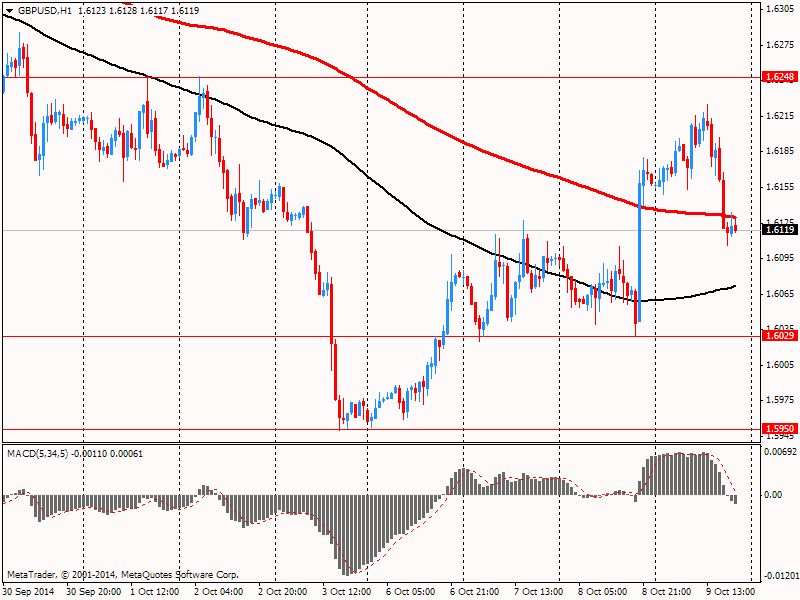
Task: Click price scale value 1.6065
Action: (x=780, y=294)
